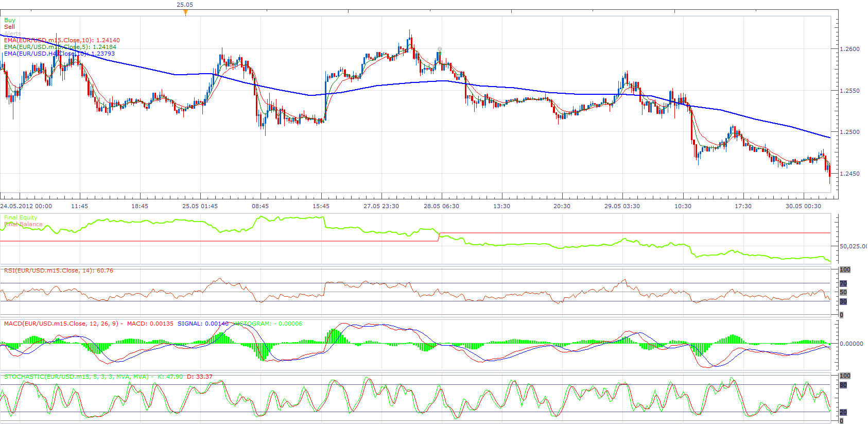868x424 pixels.
Task: Click the RSI indicator title label
Action: pyautogui.click(x=59, y=270)
